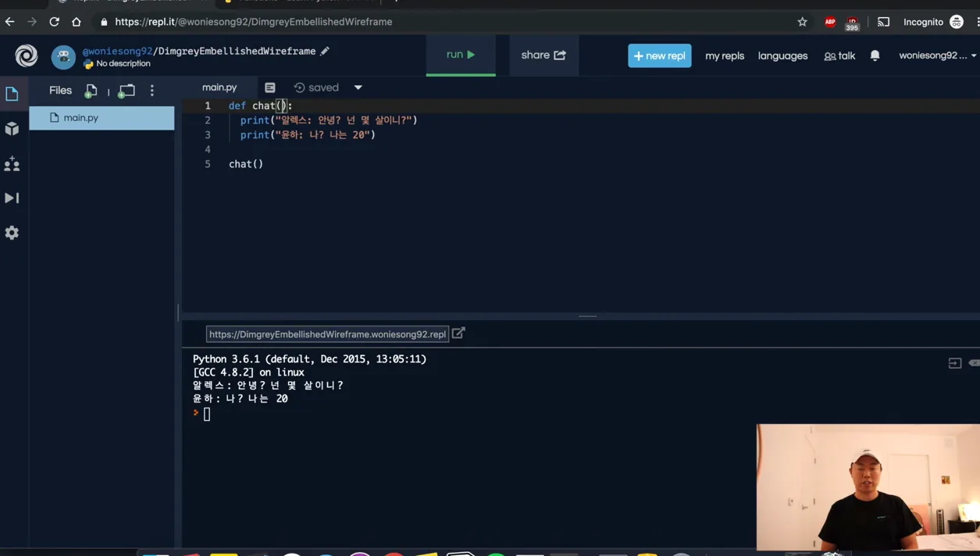The width and height of the screenshot is (980, 556).
Task: Run the code with the run button
Action: click(461, 55)
